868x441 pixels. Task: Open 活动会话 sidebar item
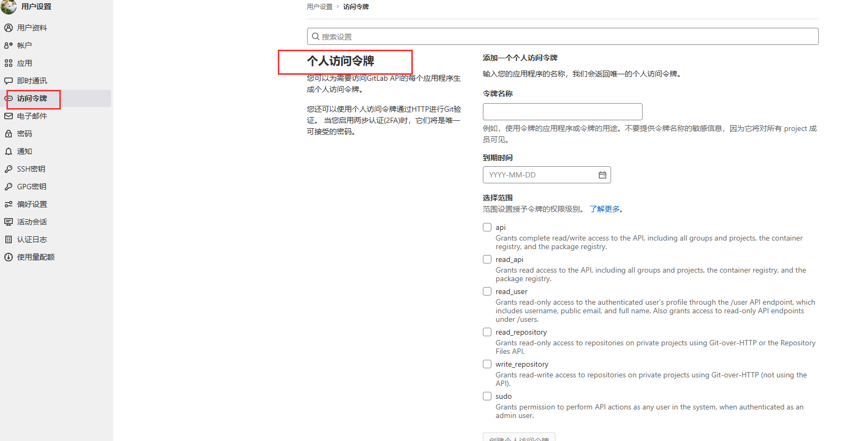click(32, 222)
